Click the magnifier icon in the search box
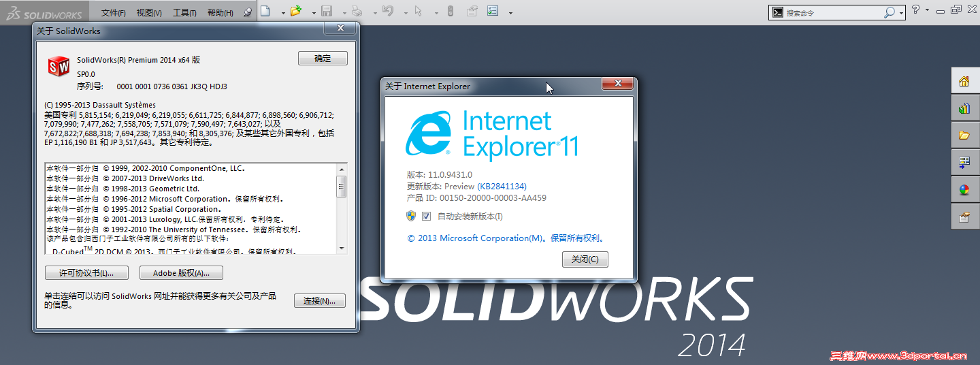Image resolution: width=980 pixels, height=365 pixels. (x=889, y=12)
